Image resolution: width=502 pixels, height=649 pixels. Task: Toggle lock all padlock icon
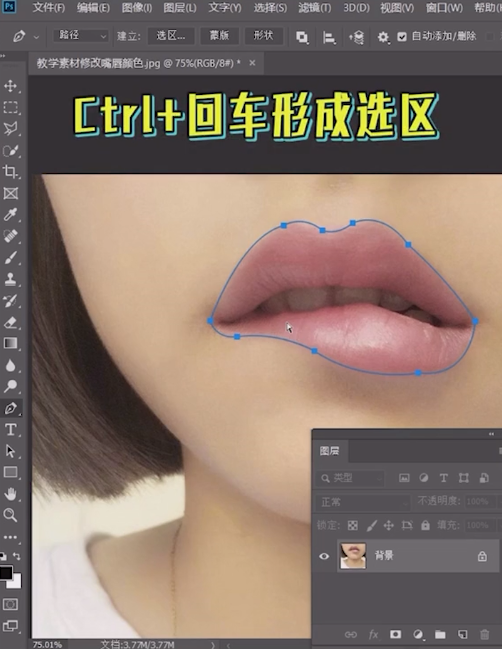click(x=425, y=525)
